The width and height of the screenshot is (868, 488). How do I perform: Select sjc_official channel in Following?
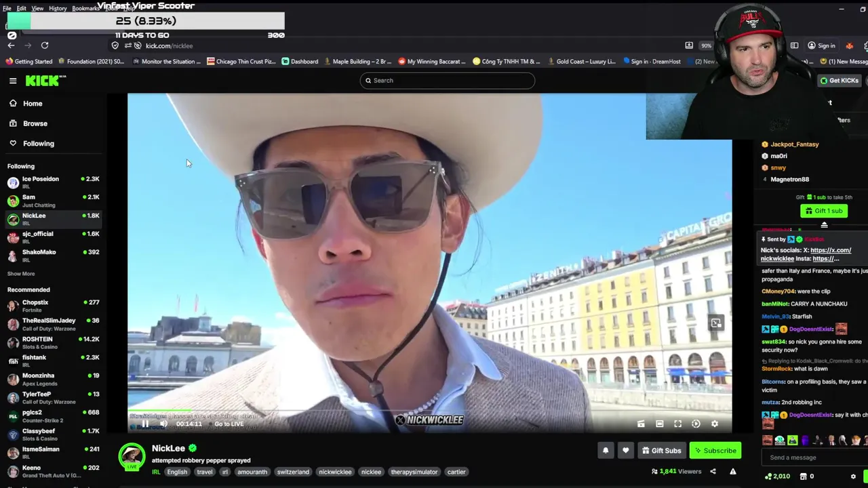point(53,237)
